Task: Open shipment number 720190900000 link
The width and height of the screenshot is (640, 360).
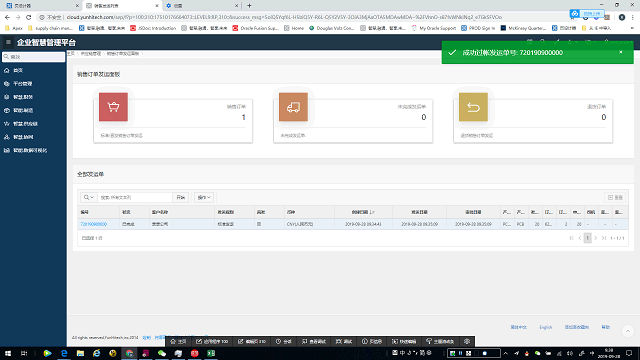Action: coord(93,224)
